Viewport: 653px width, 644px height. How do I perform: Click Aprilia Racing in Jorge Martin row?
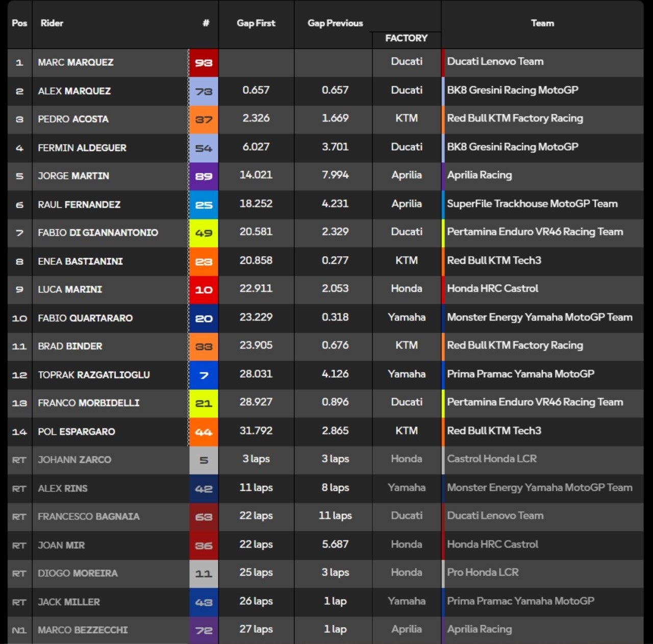pyautogui.click(x=480, y=175)
